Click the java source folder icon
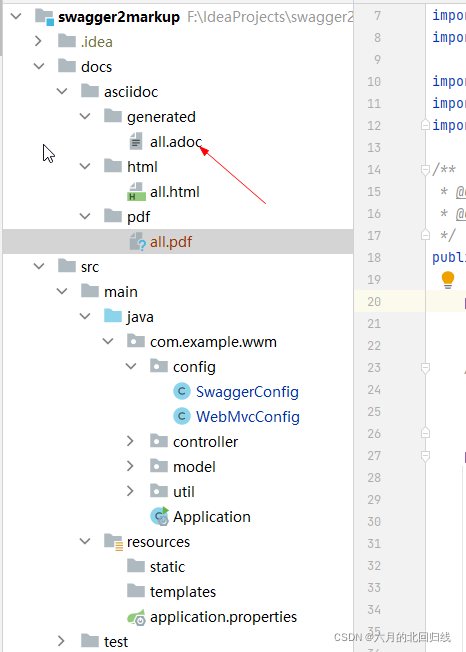Image resolution: width=466 pixels, height=652 pixels. 113,316
